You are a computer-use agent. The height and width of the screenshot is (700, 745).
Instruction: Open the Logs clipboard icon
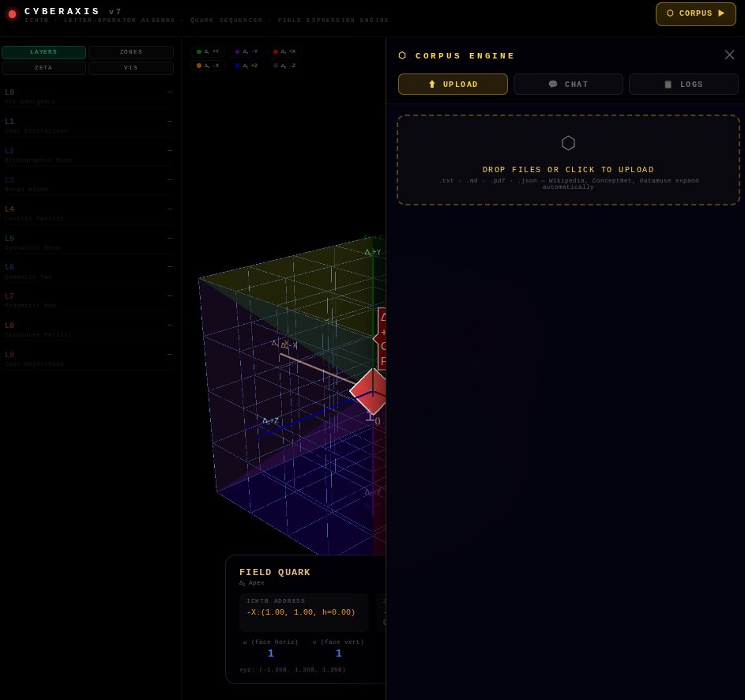pyautogui.click(x=668, y=85)
